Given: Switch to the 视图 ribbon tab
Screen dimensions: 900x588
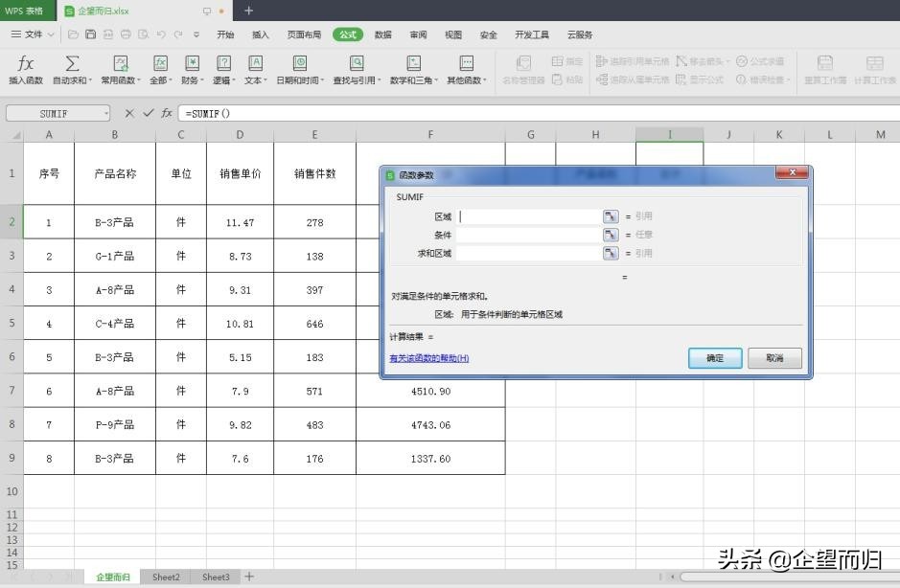Looking at the screenshot, I should tap(453, 34).
